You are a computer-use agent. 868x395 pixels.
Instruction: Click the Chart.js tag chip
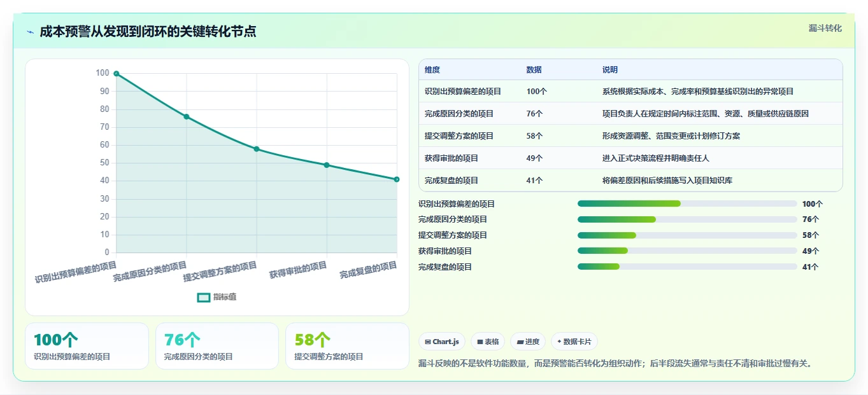click(442, 342)
